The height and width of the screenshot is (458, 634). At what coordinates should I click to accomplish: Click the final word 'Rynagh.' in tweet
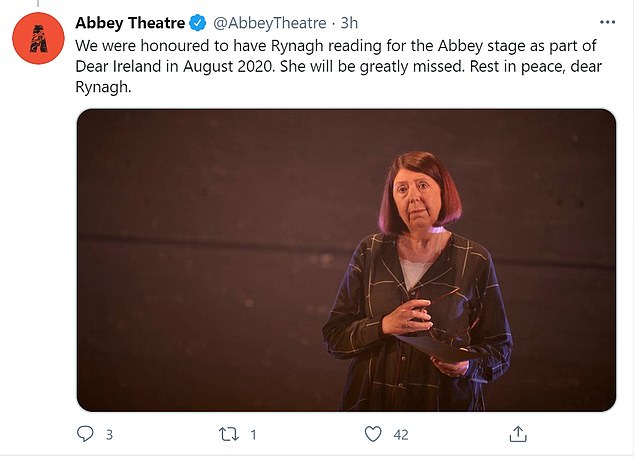click(103, 87)
